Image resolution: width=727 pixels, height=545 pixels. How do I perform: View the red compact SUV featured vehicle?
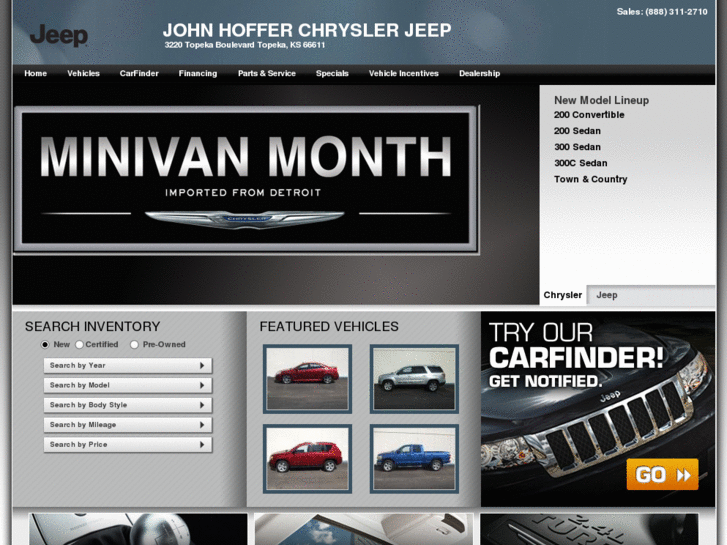(x=307, y=458)
